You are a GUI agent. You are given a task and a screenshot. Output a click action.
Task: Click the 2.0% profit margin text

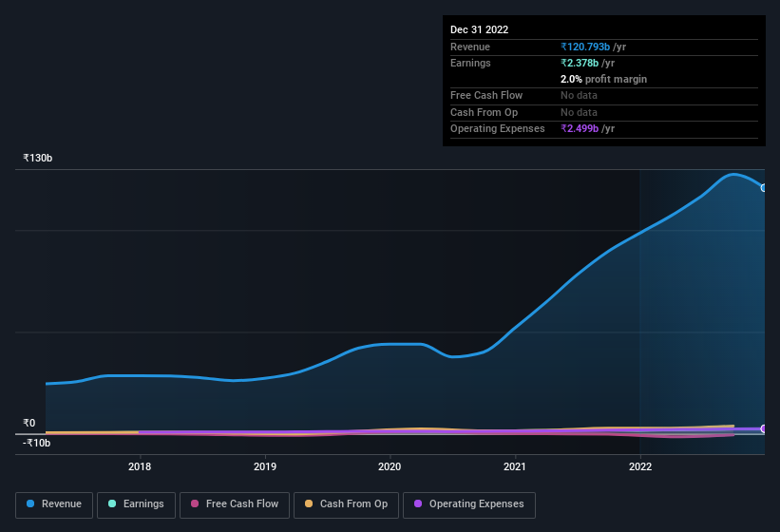tap(603, 79)
